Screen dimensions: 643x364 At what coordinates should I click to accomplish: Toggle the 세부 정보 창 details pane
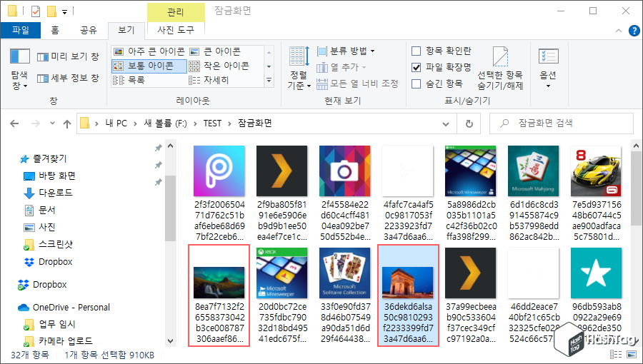click(x=68, y=78)
